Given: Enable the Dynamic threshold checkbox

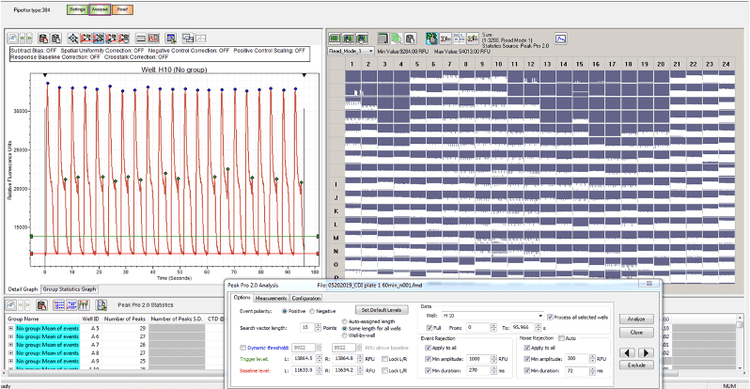Looking at the screenshot, I should coord(243,348).
